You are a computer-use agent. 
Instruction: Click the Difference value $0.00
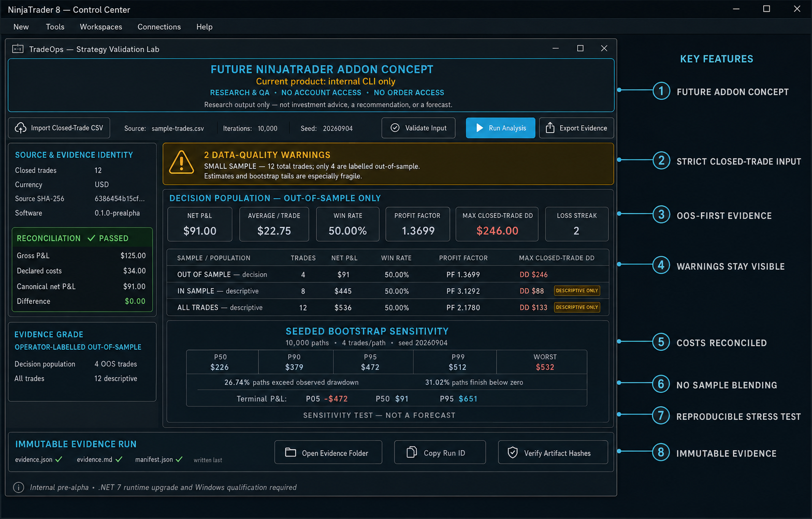pos(135,301)
